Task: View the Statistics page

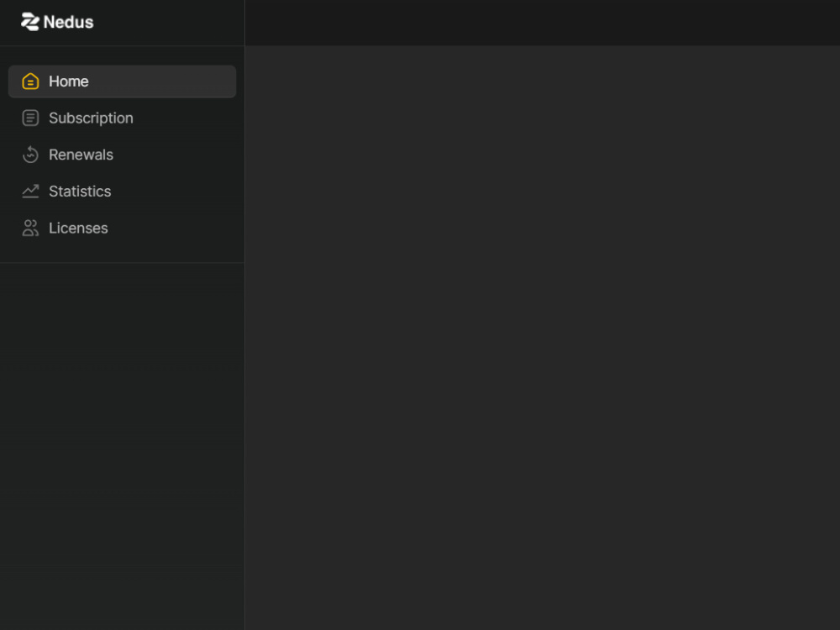Action: tap(122, 192)
